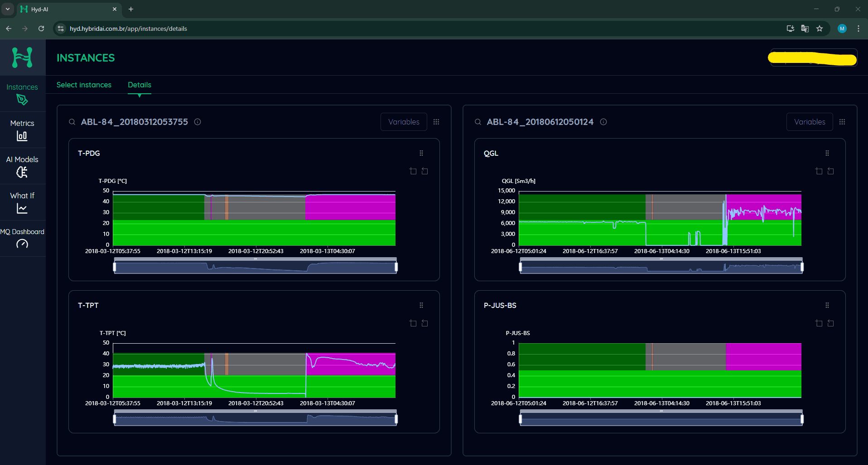This screenshot has width=868, height=465.
Task: Go to What If analysis
Action: (22, 202)
